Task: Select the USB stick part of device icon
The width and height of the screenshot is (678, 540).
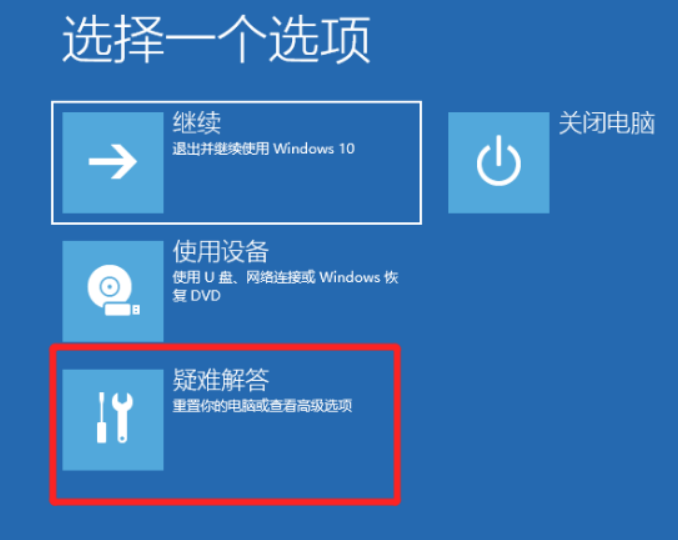Action: 122,310
